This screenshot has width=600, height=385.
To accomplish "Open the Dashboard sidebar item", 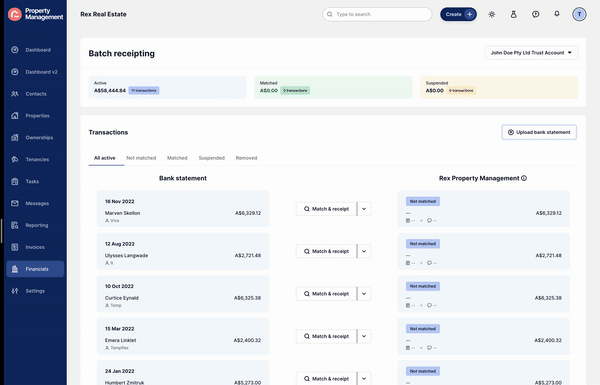I will point(35,50).
